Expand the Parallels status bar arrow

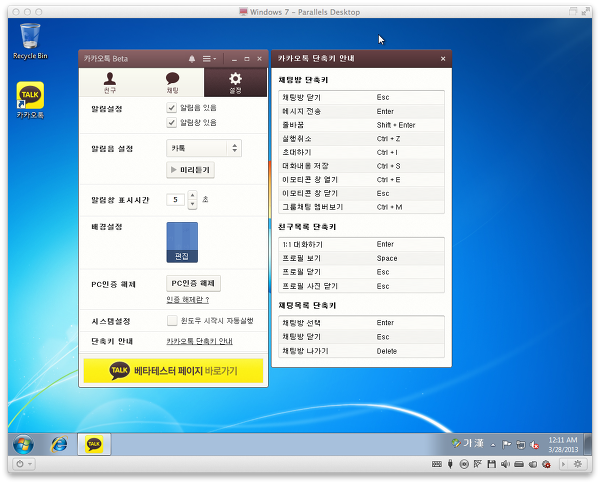coord(563,464)
